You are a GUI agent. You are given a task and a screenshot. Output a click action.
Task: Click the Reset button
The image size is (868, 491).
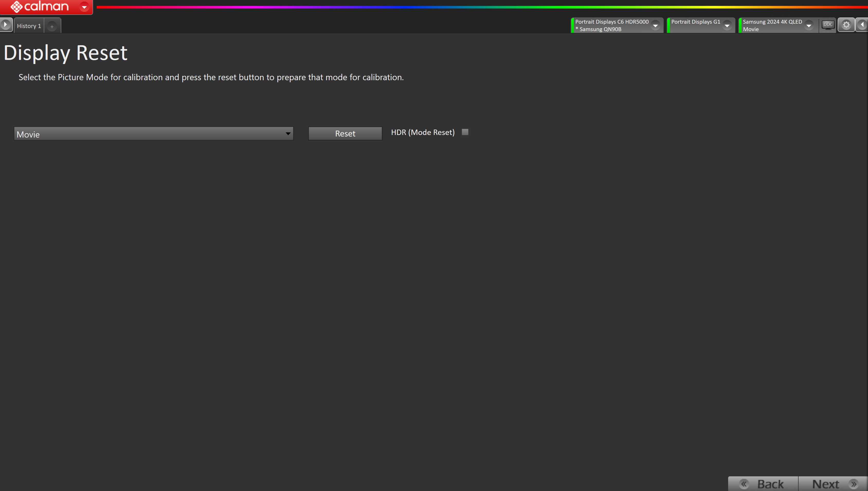345,133
